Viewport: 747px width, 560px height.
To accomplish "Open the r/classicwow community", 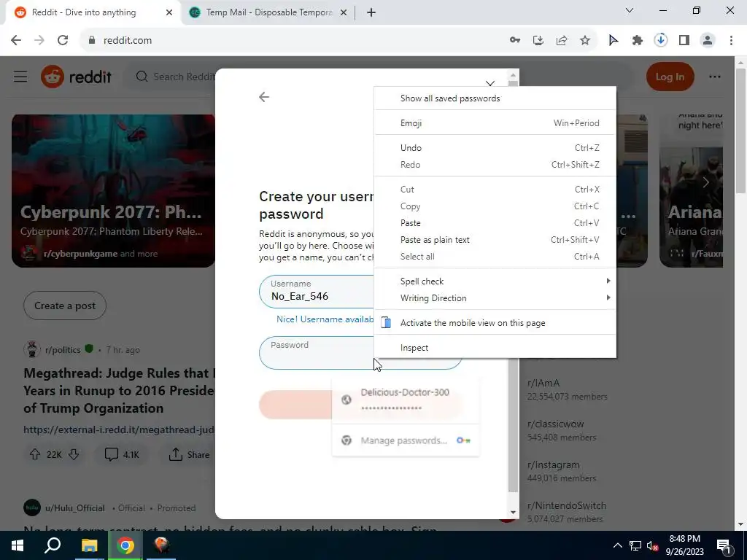I will [x=555, y=424].
